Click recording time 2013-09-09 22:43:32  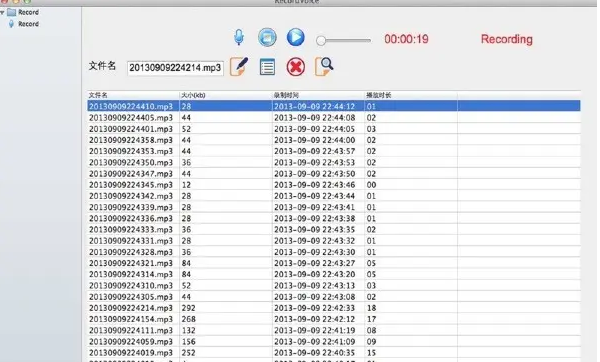coord(315,241)
